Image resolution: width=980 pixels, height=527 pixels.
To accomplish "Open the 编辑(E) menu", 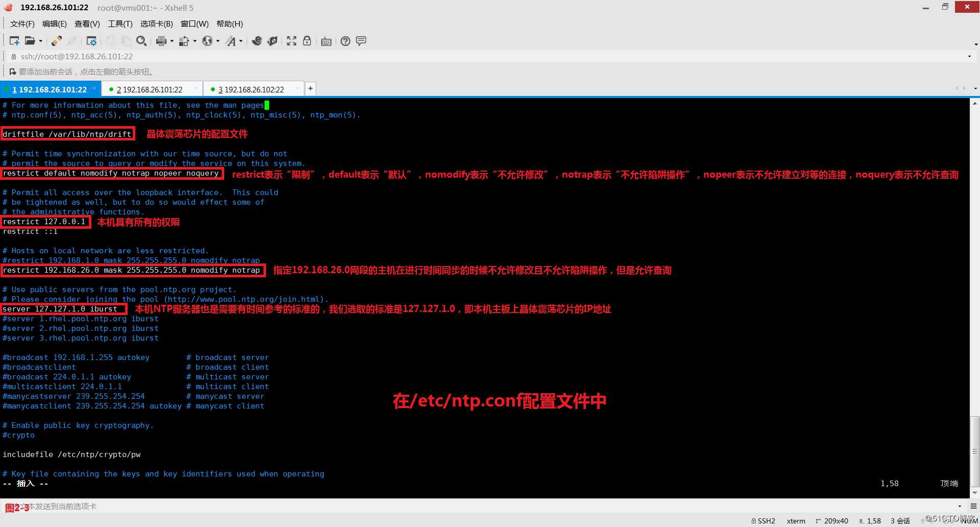I will [x=54, y=24].
